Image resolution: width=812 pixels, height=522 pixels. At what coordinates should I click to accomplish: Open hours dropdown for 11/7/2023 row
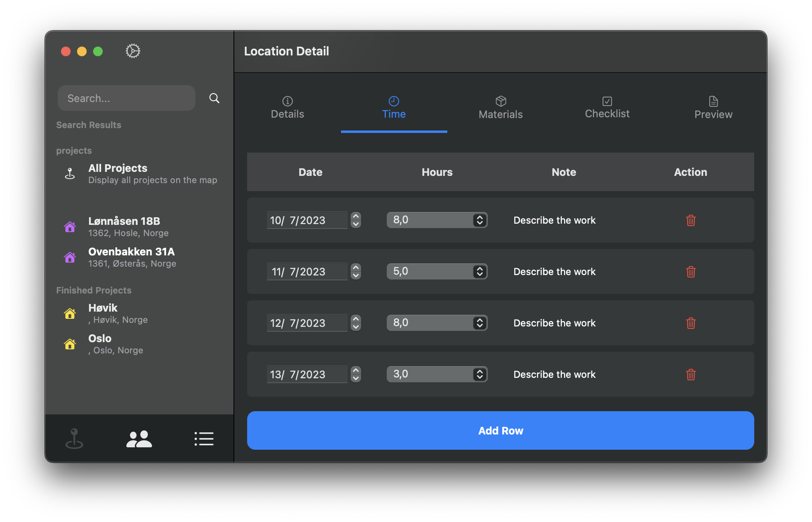pyautogui.click(x=437, y=271)
